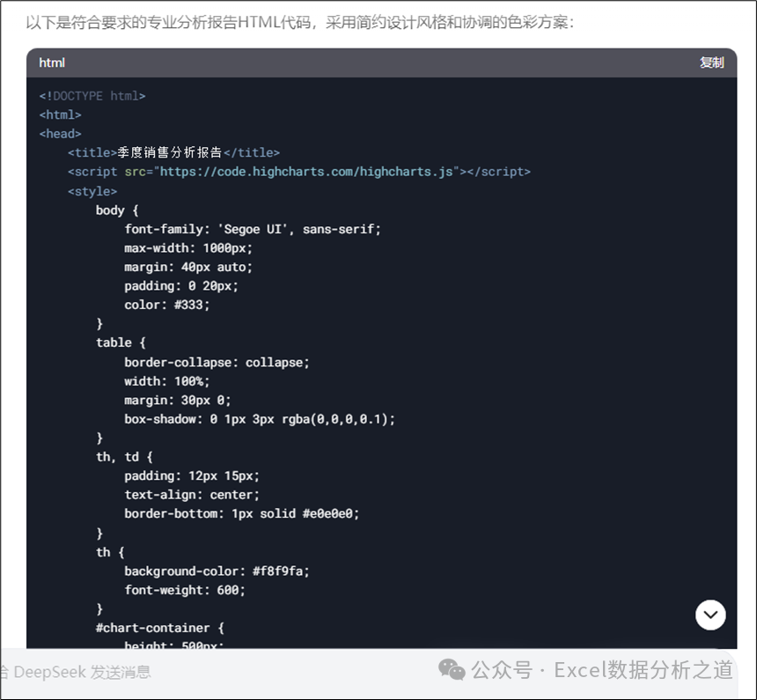The height and width of the screenshot is (700, 757).
Task: Click the <style> tag line
Action: [x=92, y=191]
